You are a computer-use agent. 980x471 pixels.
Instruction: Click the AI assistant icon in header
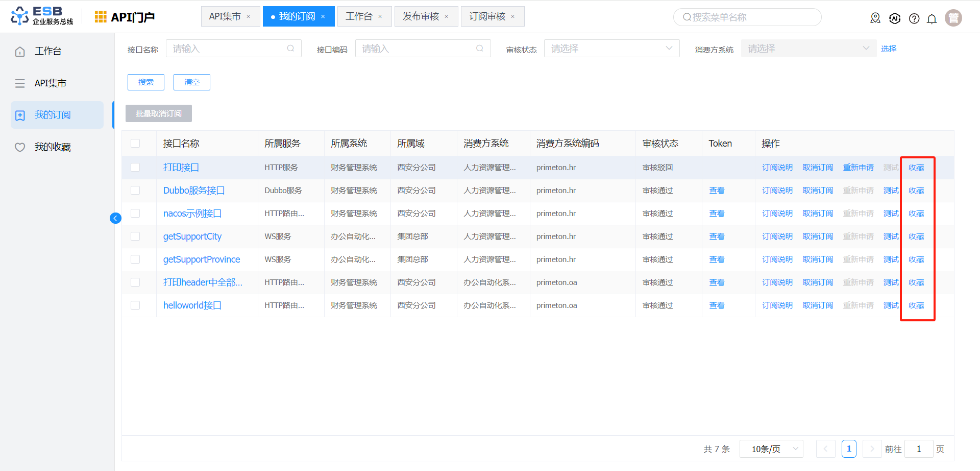[895, 19]
